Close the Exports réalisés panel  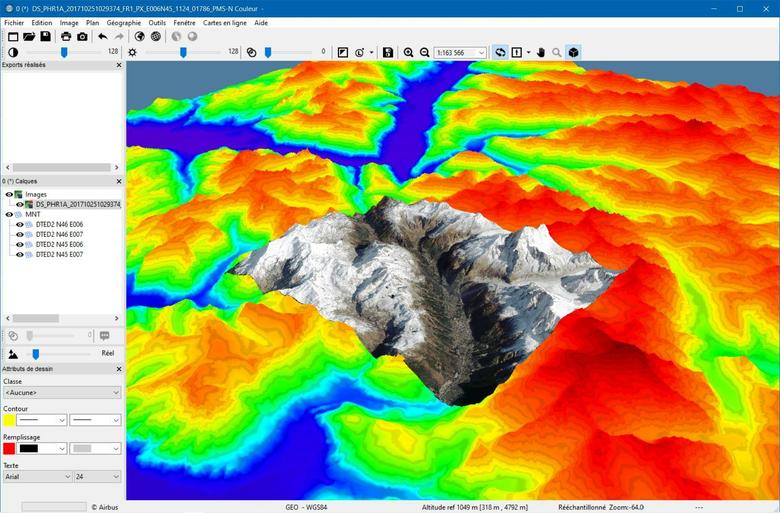[119, 65]
